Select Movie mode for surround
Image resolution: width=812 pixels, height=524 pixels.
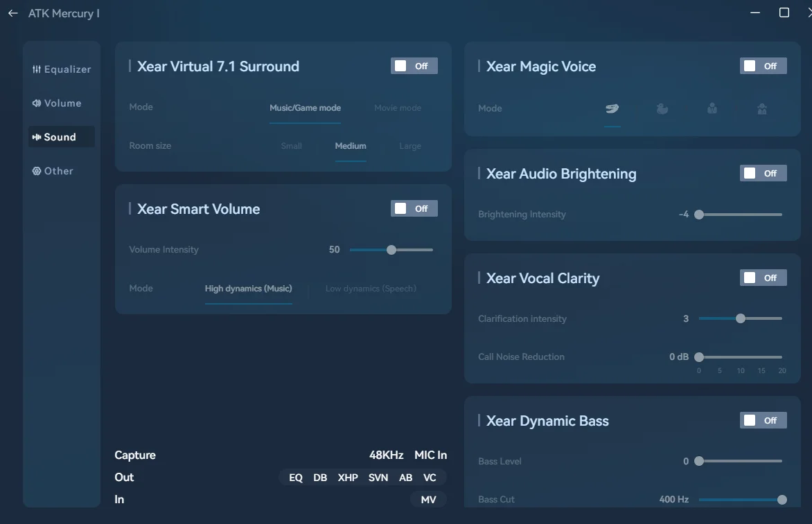398,108
